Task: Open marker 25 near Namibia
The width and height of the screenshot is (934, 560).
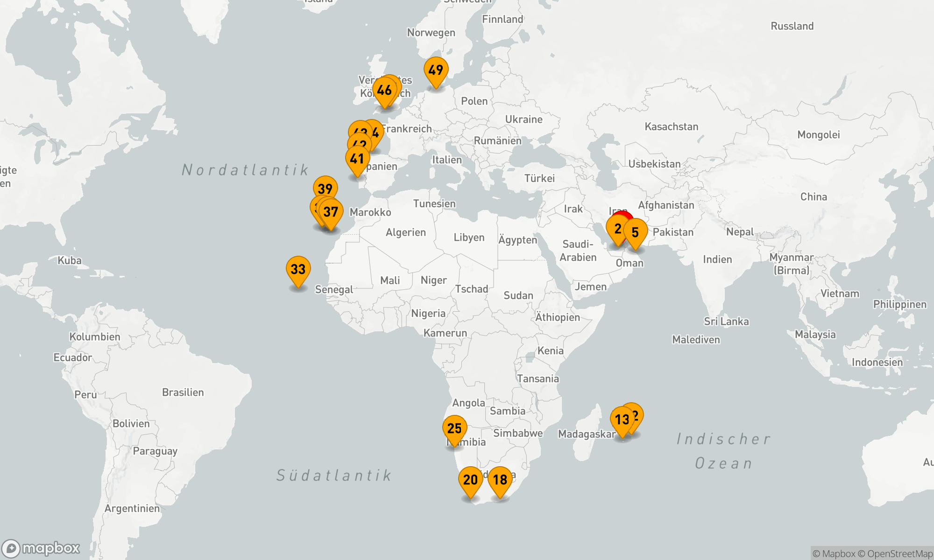Action: pos(454,428)
